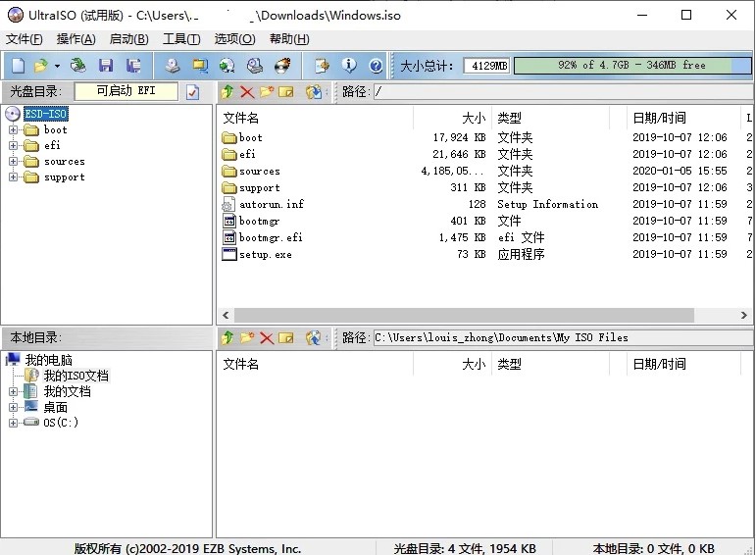Go up one level in the disc pane
This screenshot has height=555, width=756.
coord(227,91)
